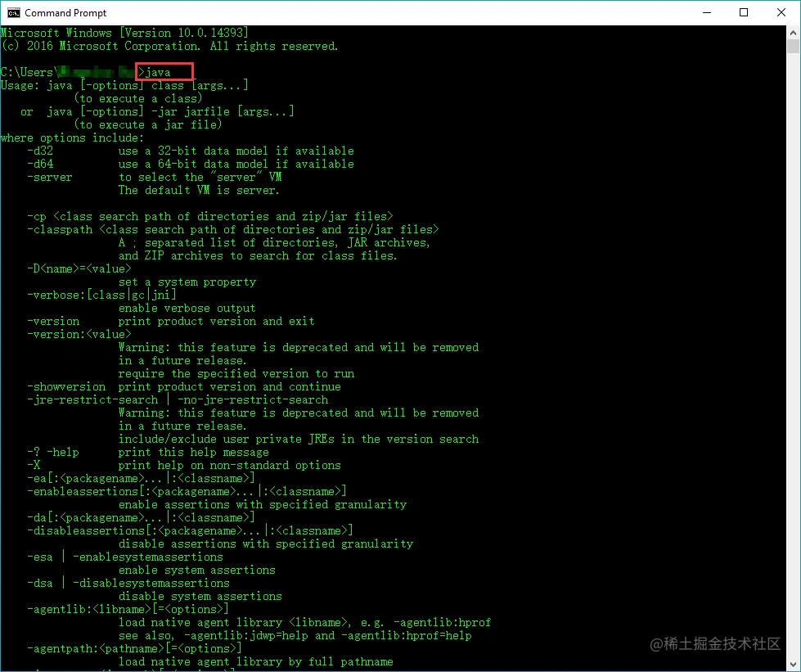Screen dimensions: 801x672
Task: Click 'include/exclude user private JREs' line
Action: (x=299, y=439)
